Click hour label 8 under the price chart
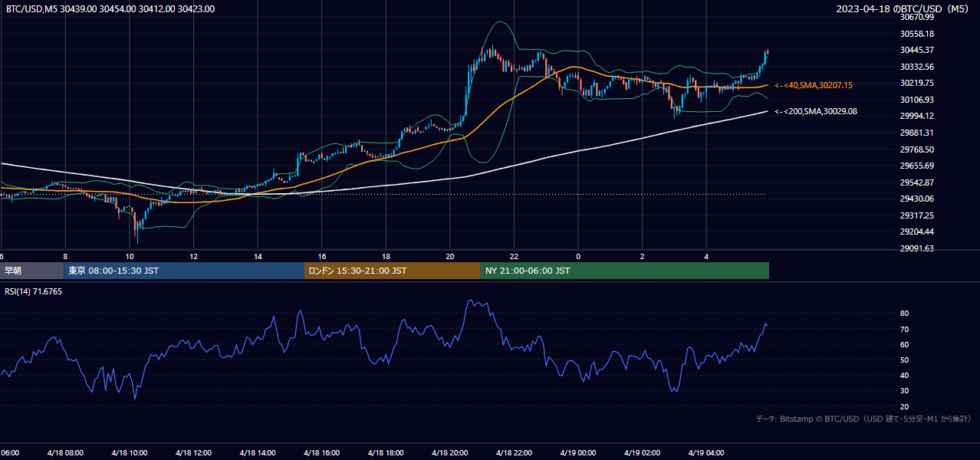980x460 pixels. pos(65,257)
